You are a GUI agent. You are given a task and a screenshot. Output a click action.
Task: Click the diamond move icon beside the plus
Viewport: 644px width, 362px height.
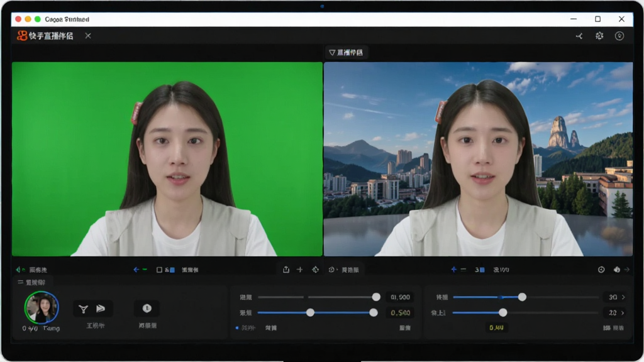(316, 270)
